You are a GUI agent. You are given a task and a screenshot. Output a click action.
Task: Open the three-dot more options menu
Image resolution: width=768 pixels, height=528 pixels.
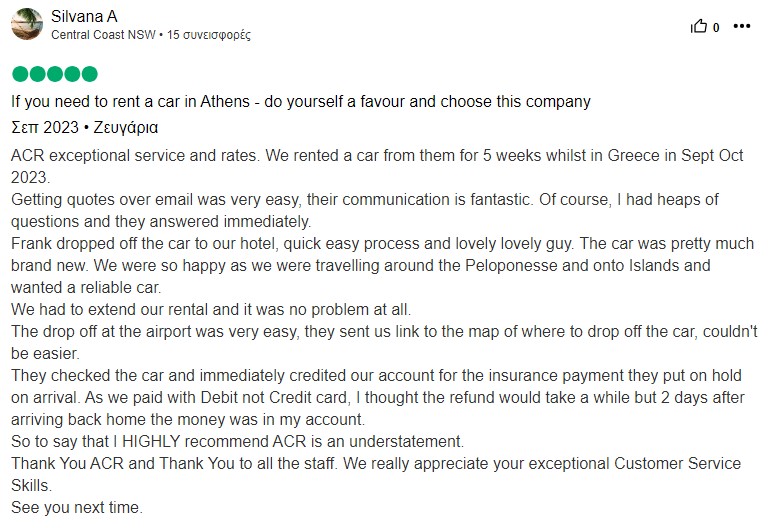click(x=742, y=26)
